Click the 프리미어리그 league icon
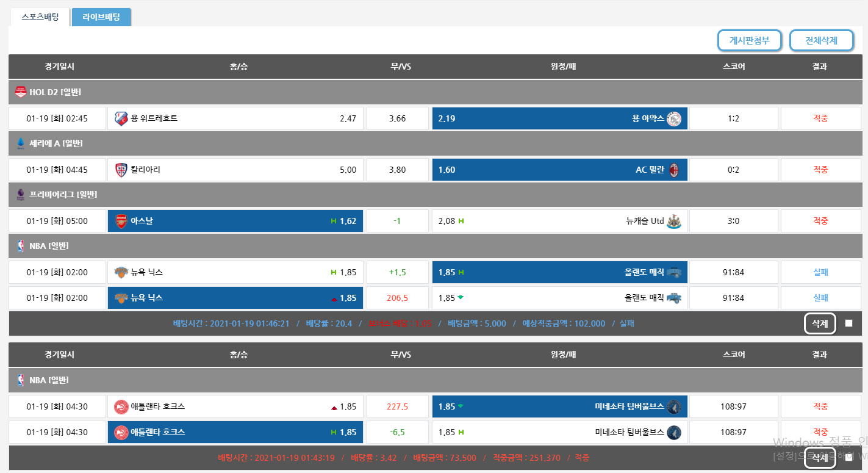 21,195
